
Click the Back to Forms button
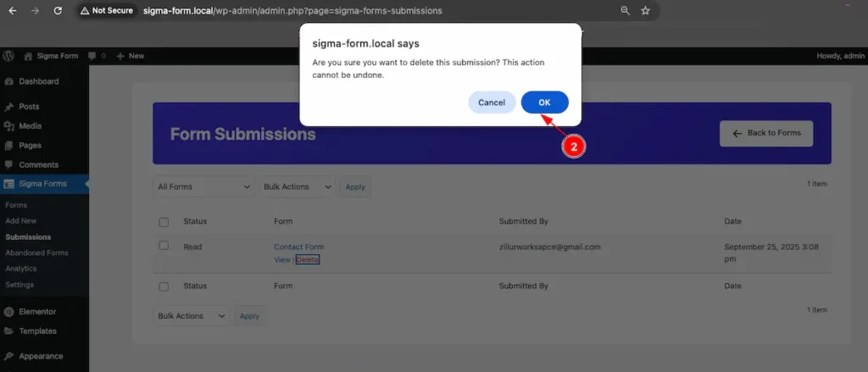coord(766,133)
